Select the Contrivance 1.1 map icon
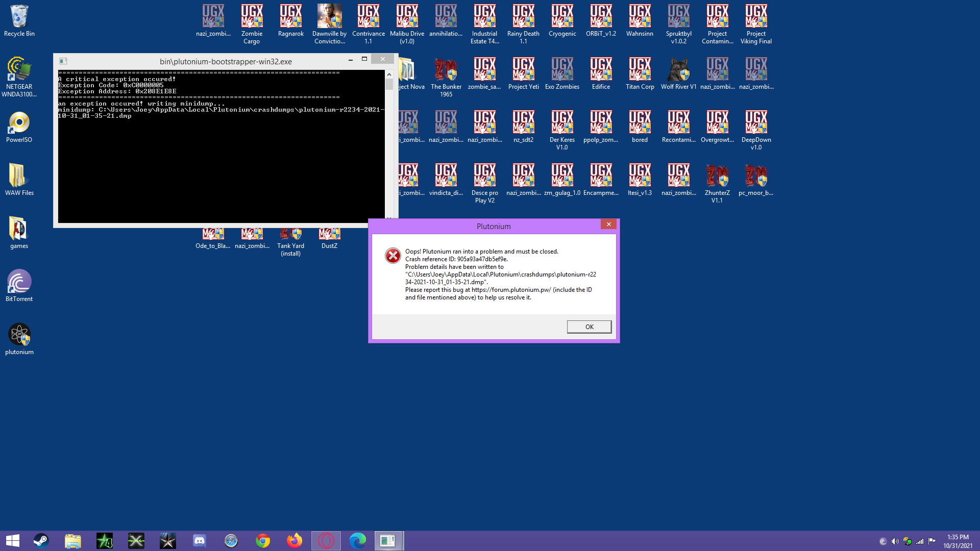The width and height of the screenshot is (980, 551). (x=369, y=24)
